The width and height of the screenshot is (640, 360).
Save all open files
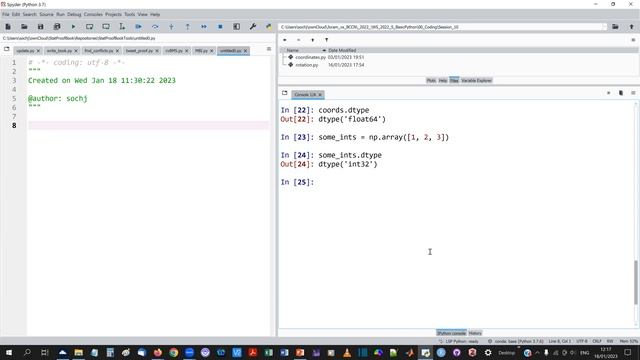(x=57, y=27)
